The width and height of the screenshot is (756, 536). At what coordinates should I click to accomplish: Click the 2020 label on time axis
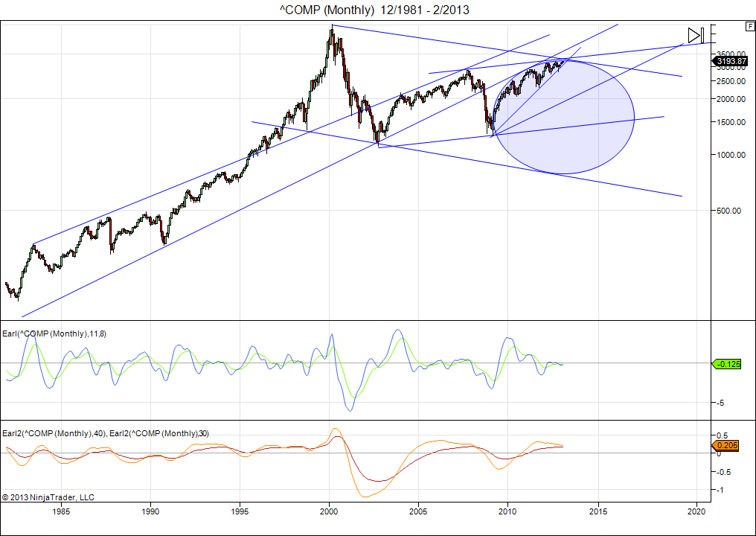[696, 511]
